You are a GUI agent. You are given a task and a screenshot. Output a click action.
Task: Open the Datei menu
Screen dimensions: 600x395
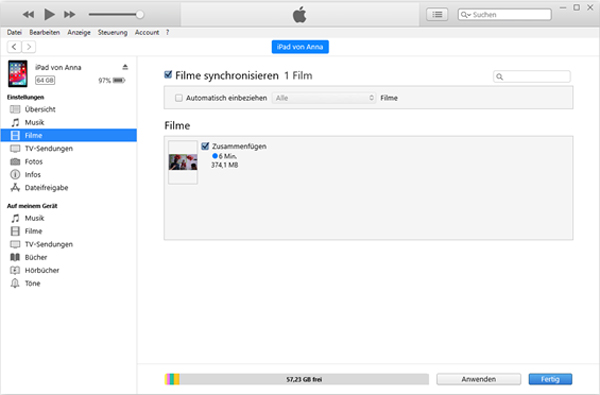14,33
